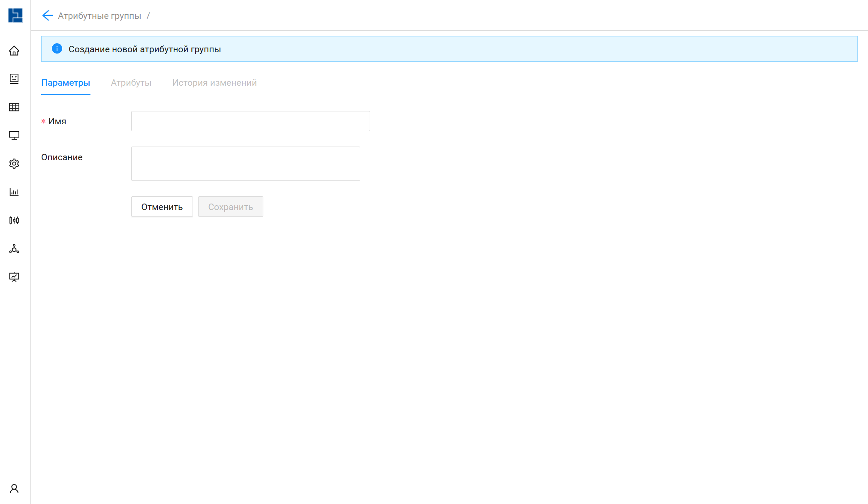868x504 pixels.
Task: Click the Имя input field
Action: click(x=250, y=121)
